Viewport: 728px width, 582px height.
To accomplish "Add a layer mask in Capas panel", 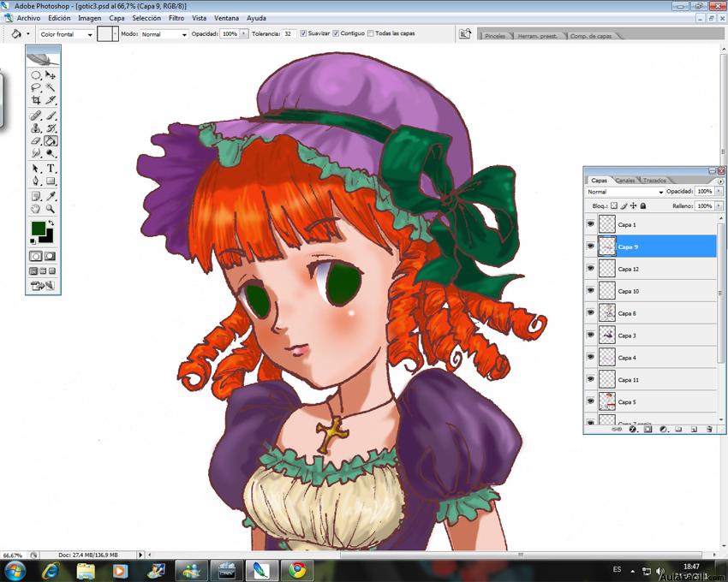I will tap(647, 430).
